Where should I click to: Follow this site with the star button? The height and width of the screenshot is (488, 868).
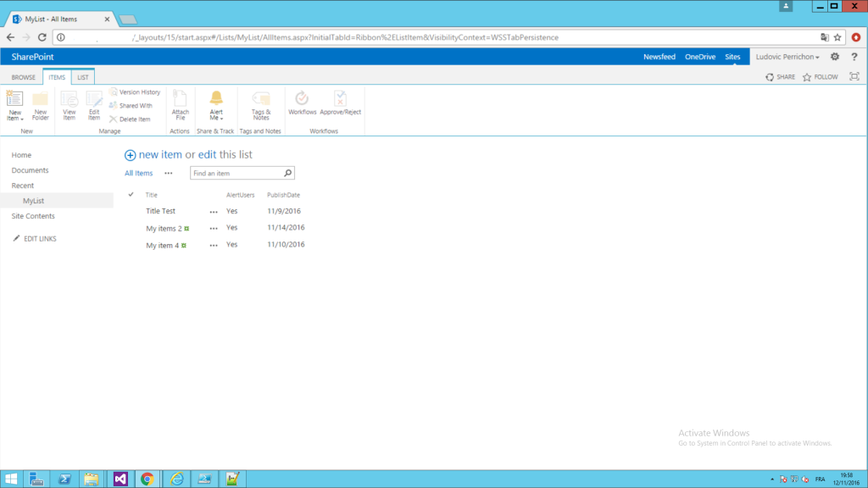point(821,77)
